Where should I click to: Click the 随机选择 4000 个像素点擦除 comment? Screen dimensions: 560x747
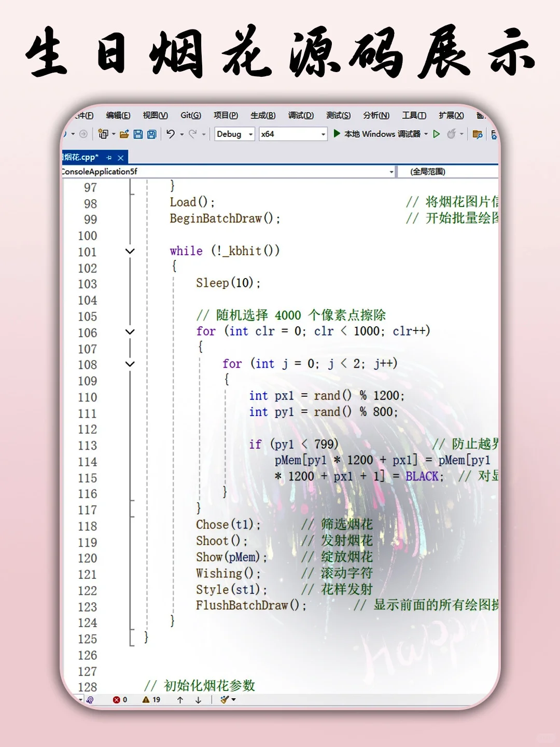tap(291, 315)
